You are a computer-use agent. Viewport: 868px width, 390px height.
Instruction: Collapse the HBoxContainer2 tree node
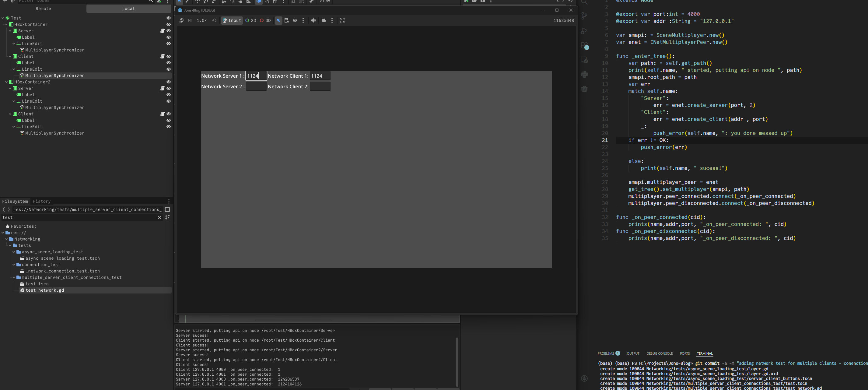coord(6,82)
